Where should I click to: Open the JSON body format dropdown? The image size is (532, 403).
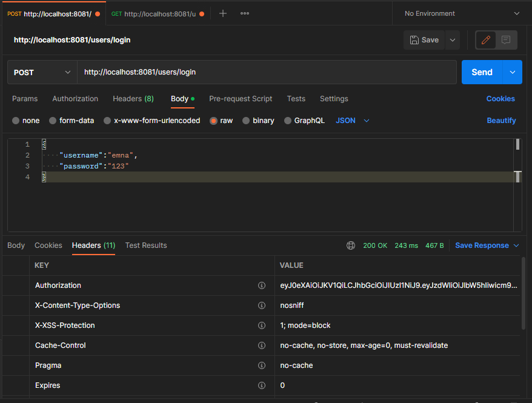[352, 121]
